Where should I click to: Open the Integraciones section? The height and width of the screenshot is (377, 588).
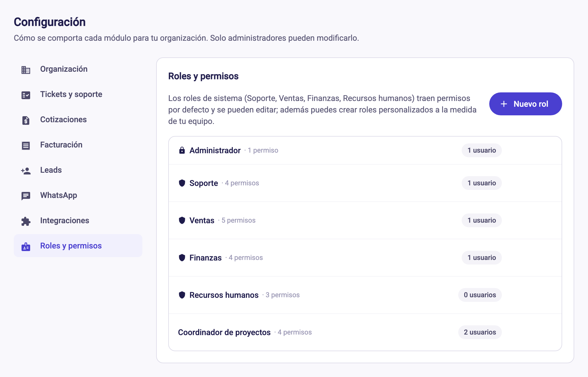(x=78, y=221)
